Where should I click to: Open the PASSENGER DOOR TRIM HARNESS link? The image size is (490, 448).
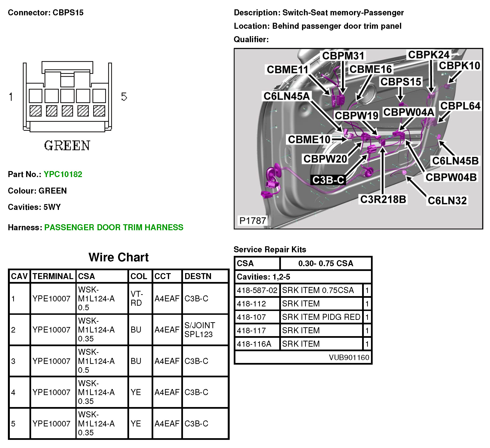114,227
